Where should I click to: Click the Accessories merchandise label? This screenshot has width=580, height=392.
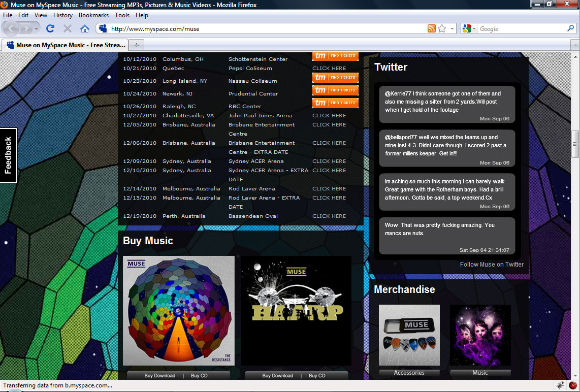[409, 373]
